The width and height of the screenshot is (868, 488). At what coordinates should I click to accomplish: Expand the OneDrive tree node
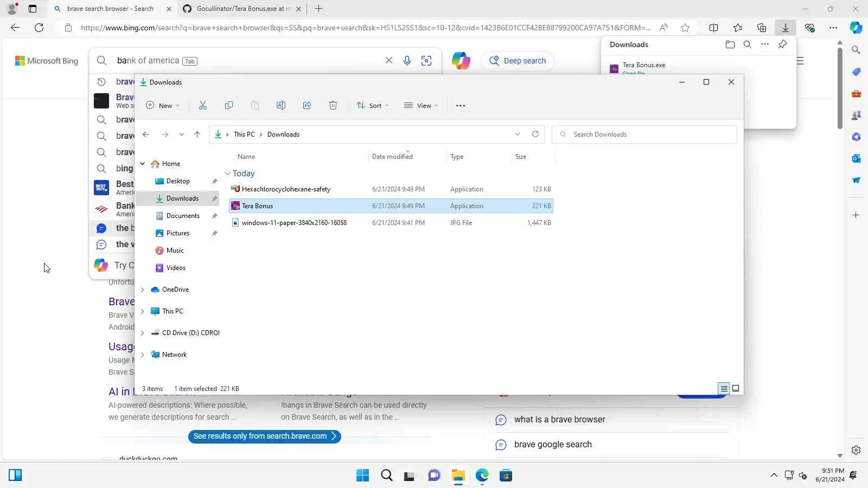point(143,290)
